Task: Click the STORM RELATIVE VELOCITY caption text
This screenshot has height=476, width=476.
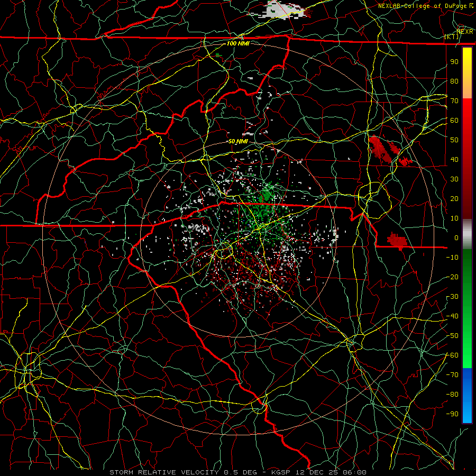Action: [x=164, y=472]
